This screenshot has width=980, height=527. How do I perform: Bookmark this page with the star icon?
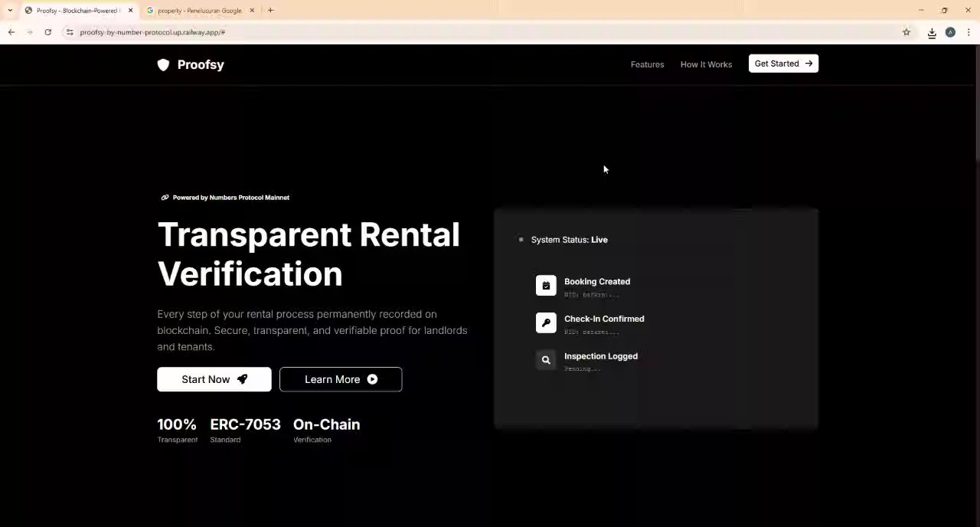(906, 32)
